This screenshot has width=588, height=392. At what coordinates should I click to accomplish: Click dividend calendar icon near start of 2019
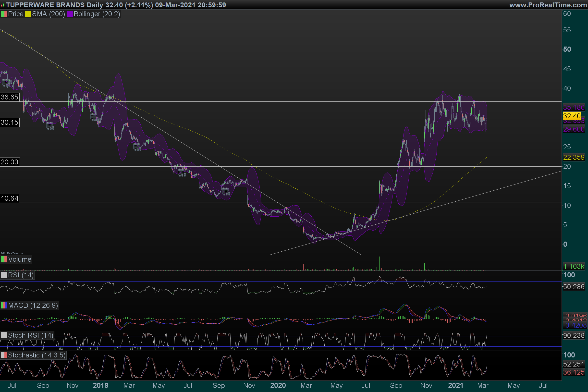tap(94, 117)
